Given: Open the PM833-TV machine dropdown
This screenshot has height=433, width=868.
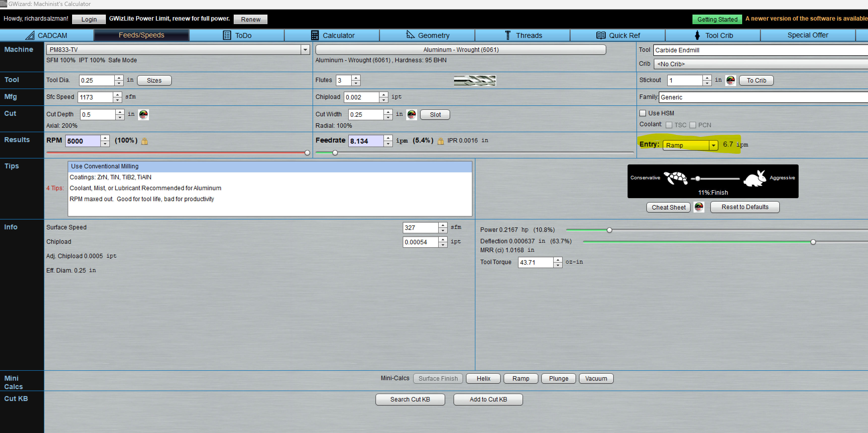Looking at the screenshot, I should pyautogui.click(x=305, y=50).
